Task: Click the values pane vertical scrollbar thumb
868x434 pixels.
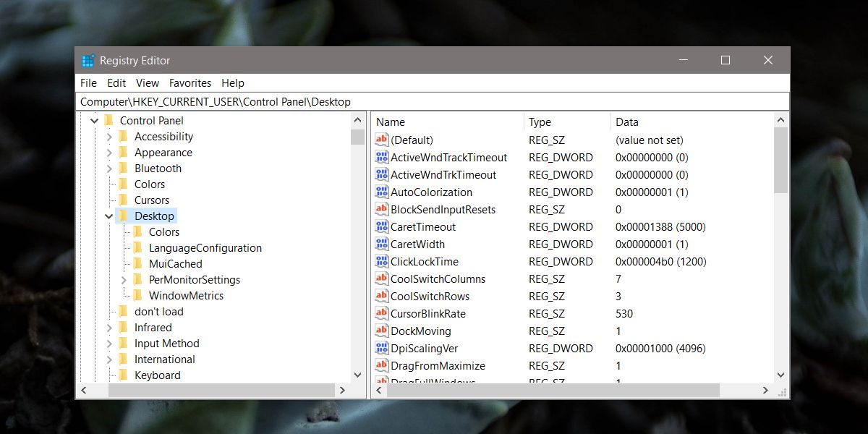Action: (780, 160)
